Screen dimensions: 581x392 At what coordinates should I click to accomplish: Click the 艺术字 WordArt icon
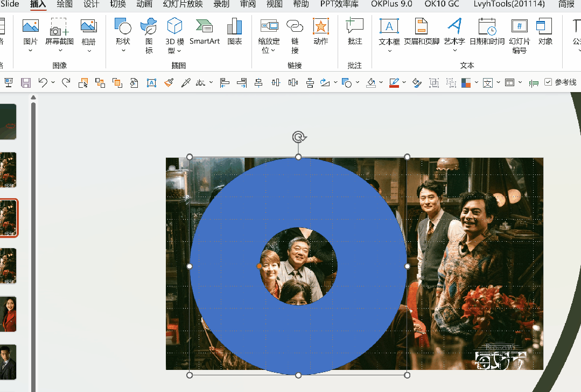point(454,26)
